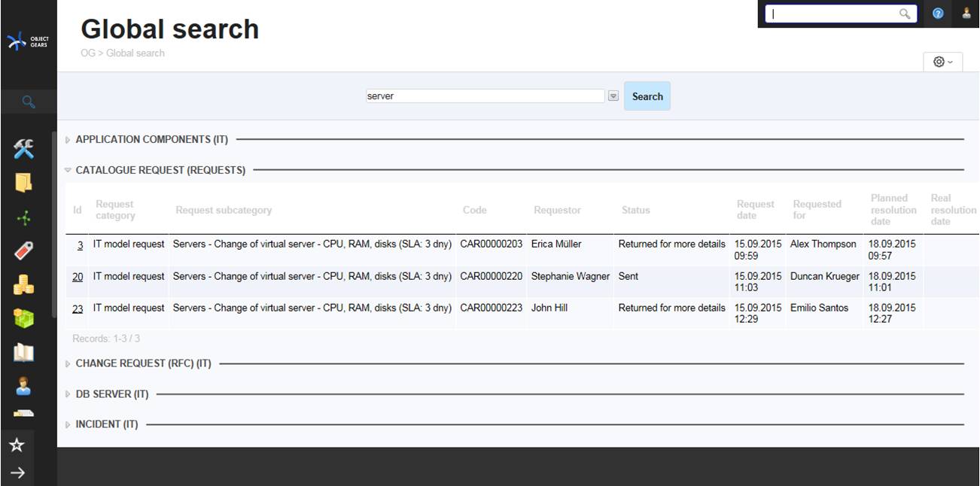Click the ObjectGears logo in the sidebar
Screen dimensions: 980x486
click(x=28, y=41)
